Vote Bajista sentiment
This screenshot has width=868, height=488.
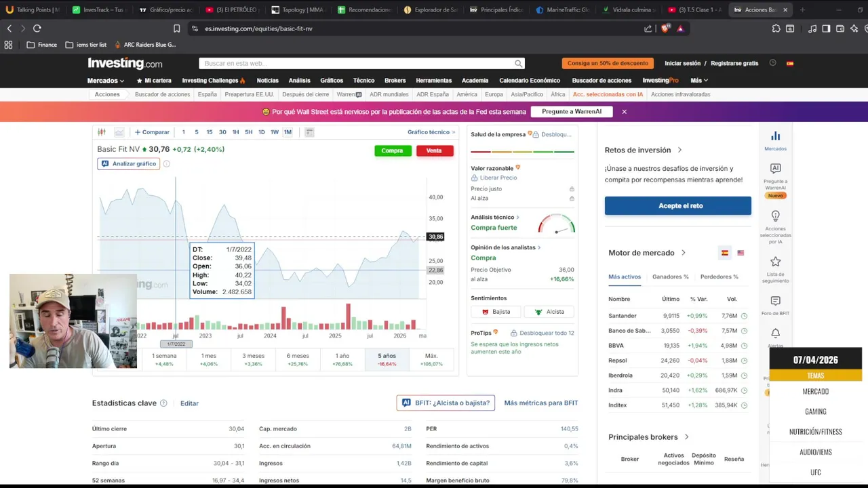(x=496, y=312)
